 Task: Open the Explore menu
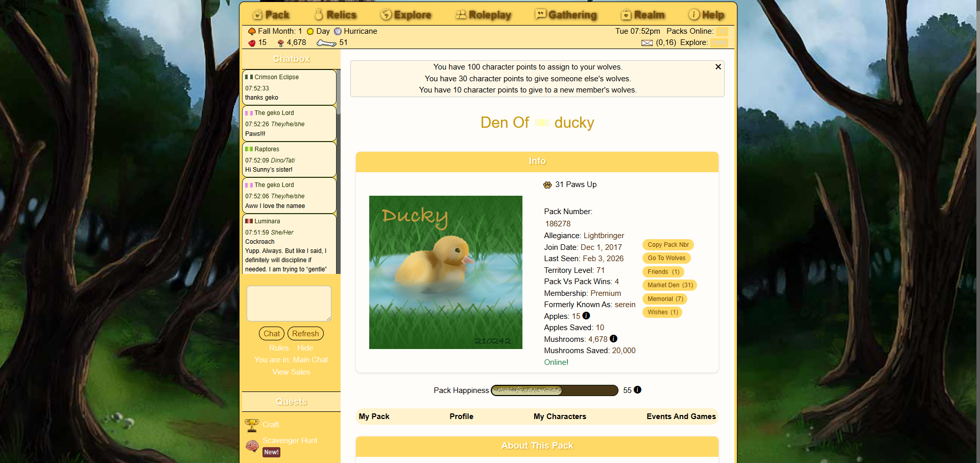point(406,15)
